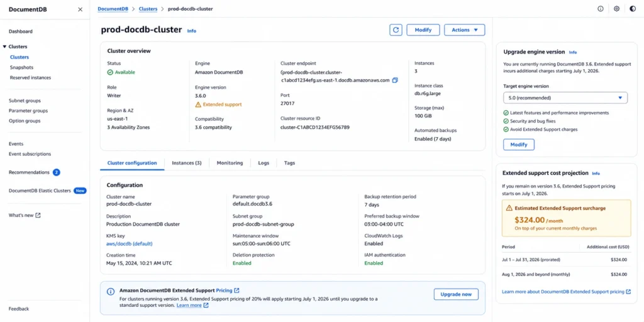Click the Modify button beside cluster title
The height and width of the screenshot is (322, 644).
(x=423, y=30)
